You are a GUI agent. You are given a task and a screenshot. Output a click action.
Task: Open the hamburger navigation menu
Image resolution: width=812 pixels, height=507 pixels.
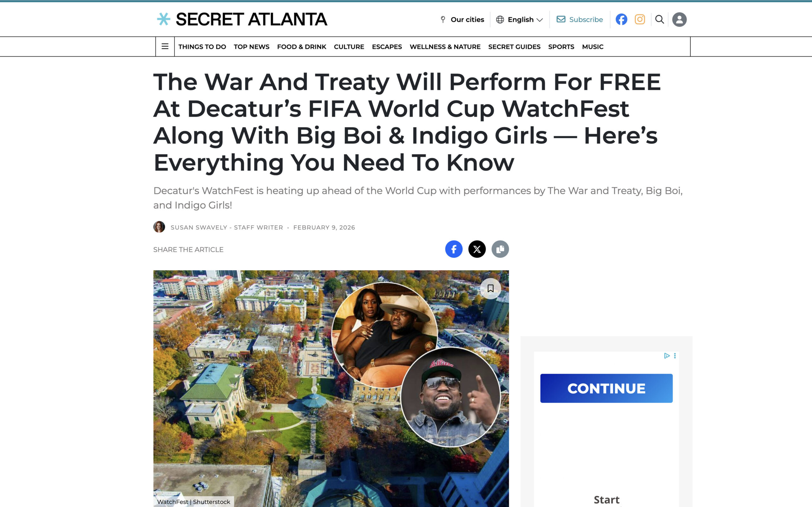coord(165,46)
